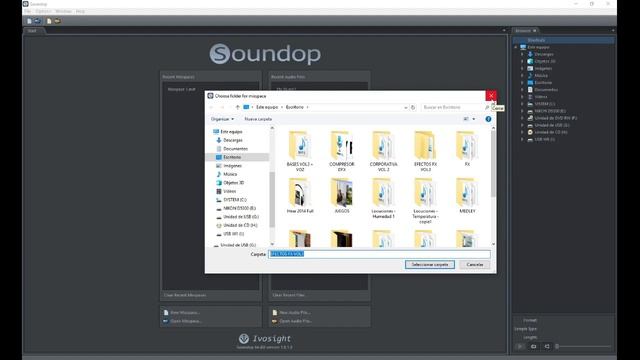Viewport: 640px width, 360px height.
Task: Click the Carpeta folder name input field
Action: [379, 254]
